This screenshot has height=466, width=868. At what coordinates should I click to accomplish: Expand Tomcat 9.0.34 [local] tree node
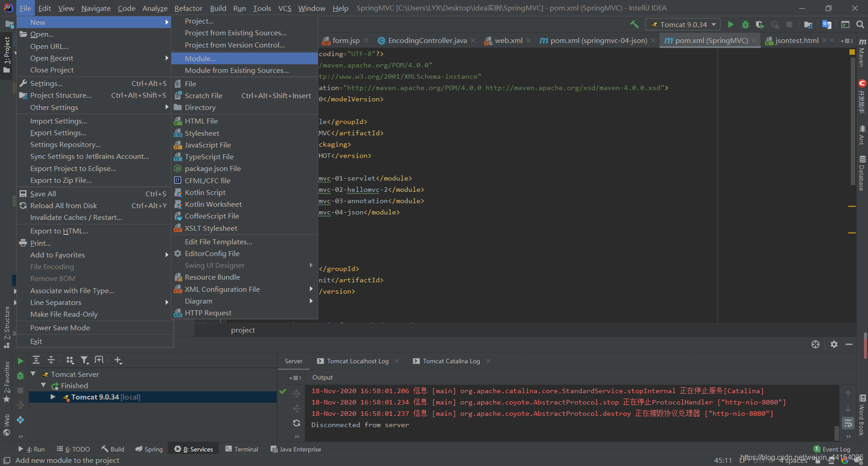53,397
